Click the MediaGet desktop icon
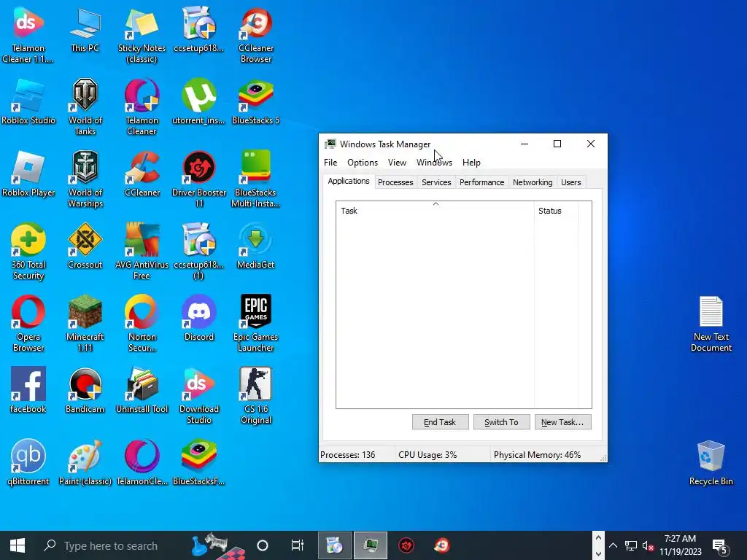The width and height of the screenshot is (747, 560). 256,246
